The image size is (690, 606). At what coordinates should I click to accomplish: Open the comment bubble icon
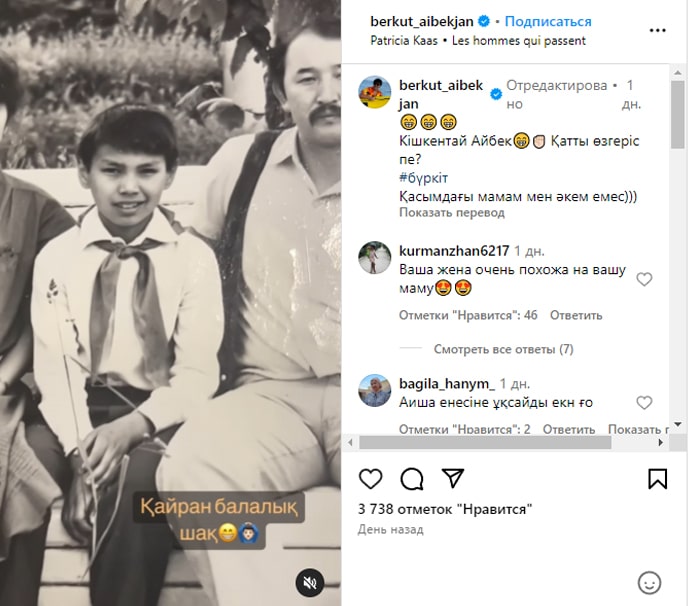pos(411,478)
